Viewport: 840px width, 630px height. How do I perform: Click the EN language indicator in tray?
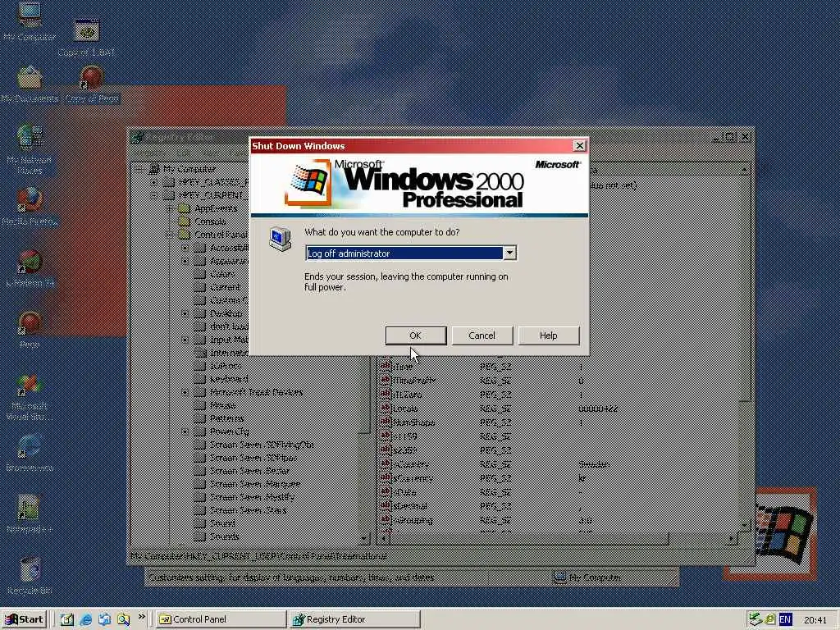click(x=785, y=619)
